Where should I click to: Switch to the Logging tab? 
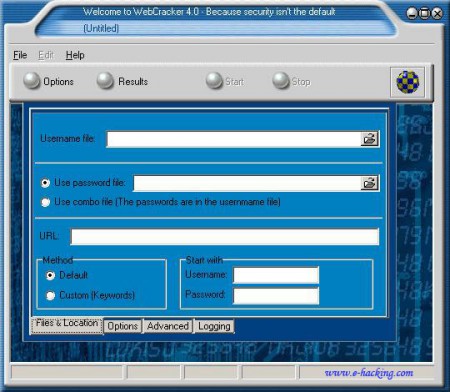point(214,326)
